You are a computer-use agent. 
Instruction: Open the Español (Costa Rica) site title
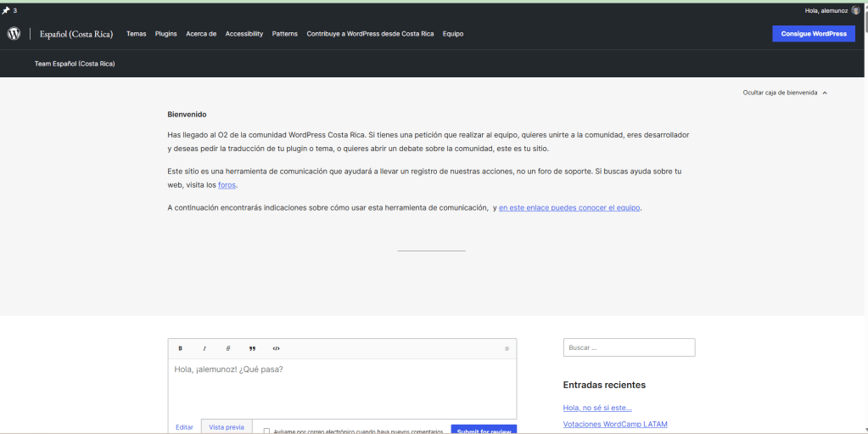(x=76, y=34)
